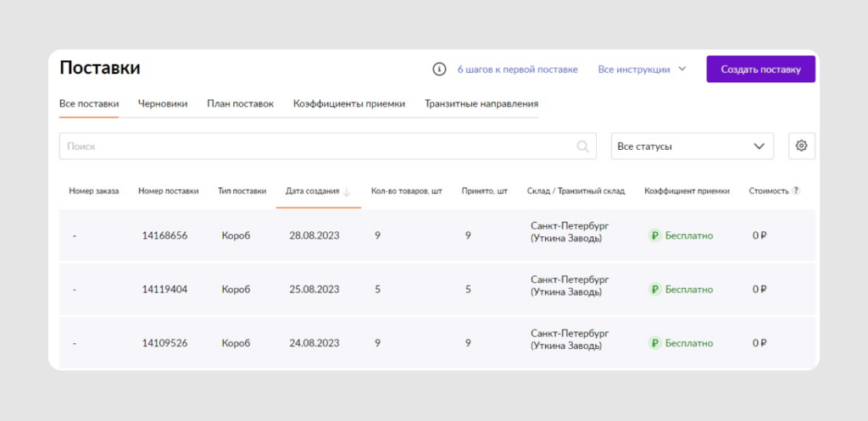Switch to the Черновики tab

[x=163, y=103]
